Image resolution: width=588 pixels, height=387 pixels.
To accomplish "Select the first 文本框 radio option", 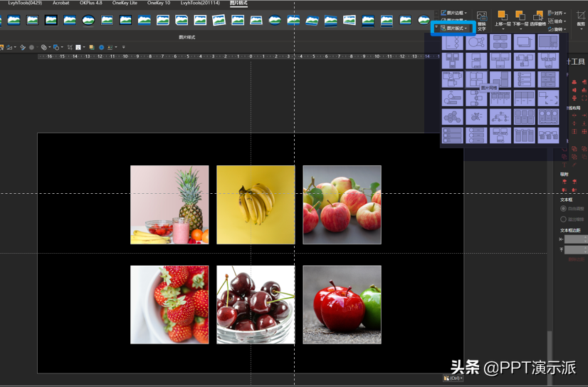I will tap(563, 208).
